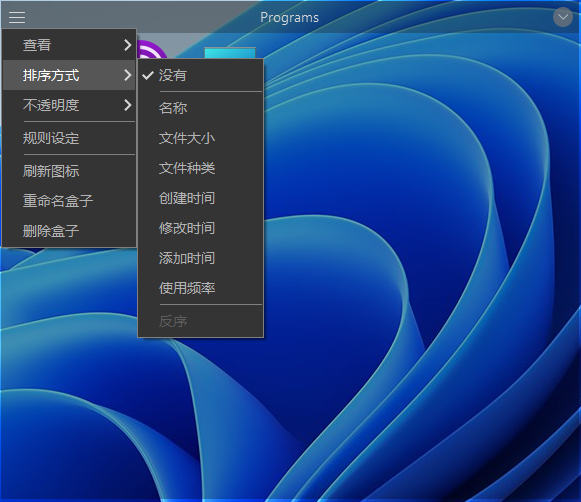Collapse box with the round chevron button

562,17
